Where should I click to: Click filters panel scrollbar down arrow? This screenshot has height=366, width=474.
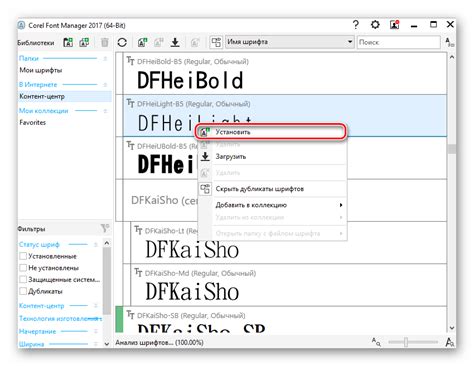click(107, 344)
